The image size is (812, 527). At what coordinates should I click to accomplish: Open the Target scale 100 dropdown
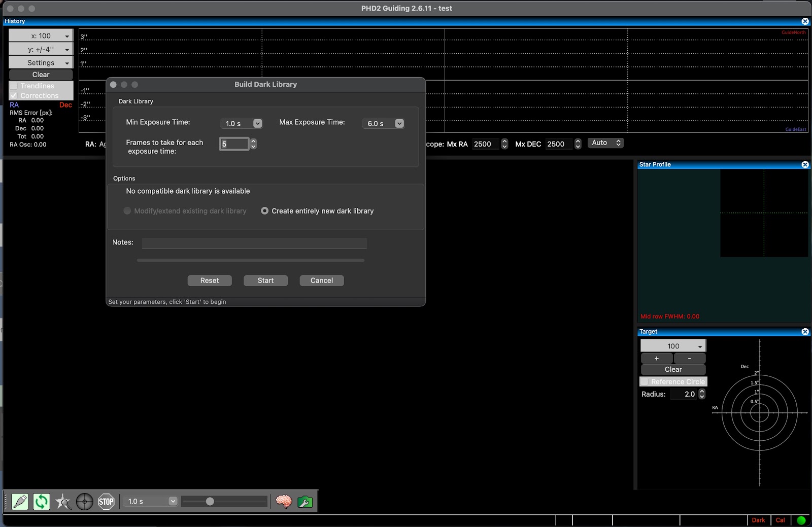(673, 346)
